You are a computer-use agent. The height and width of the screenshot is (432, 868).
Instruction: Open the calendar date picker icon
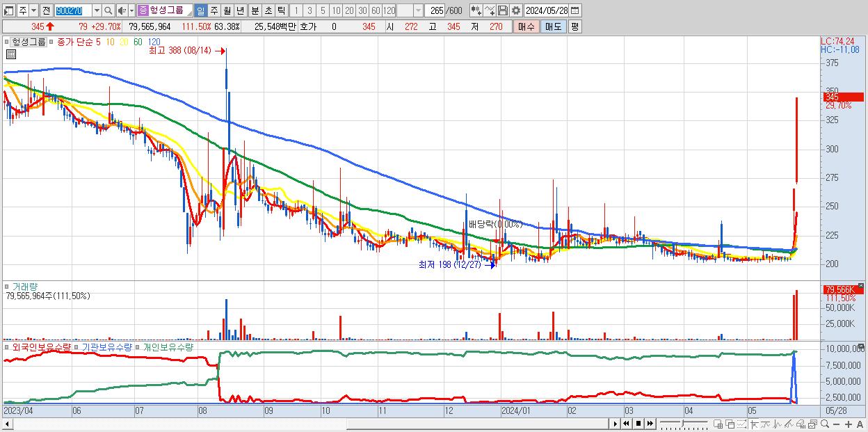click(x=574, y=10)
